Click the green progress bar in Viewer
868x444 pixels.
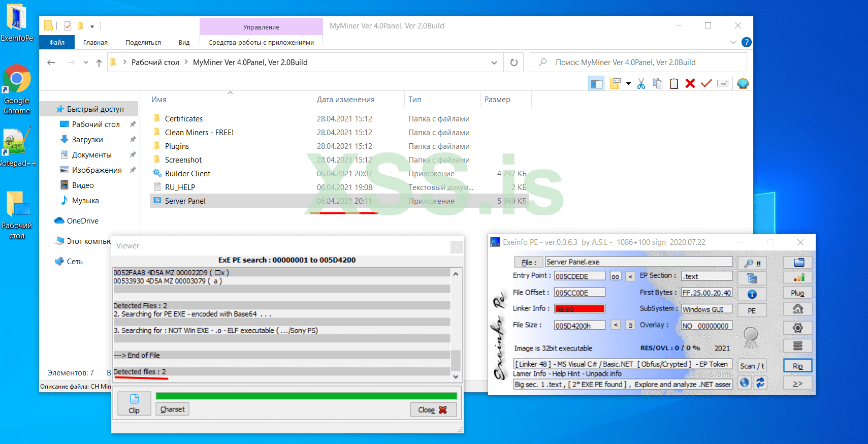click(x=306, y=396)
